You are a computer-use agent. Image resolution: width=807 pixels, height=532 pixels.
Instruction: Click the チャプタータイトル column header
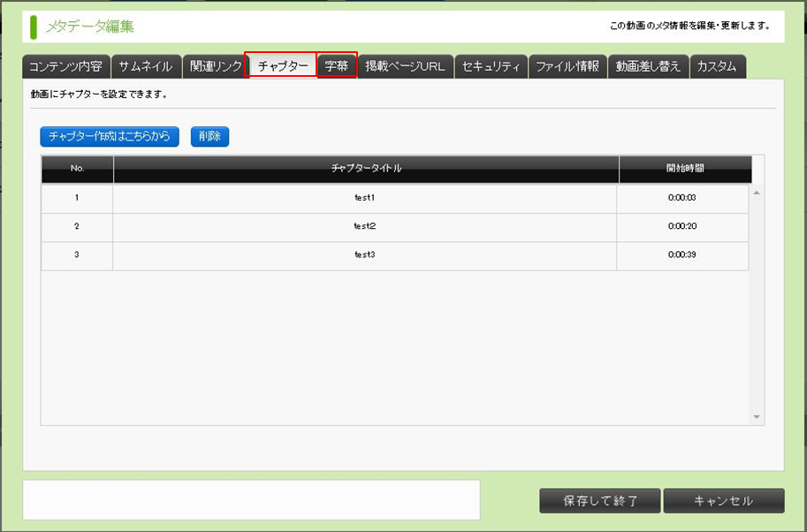click(x=366, y=168)
